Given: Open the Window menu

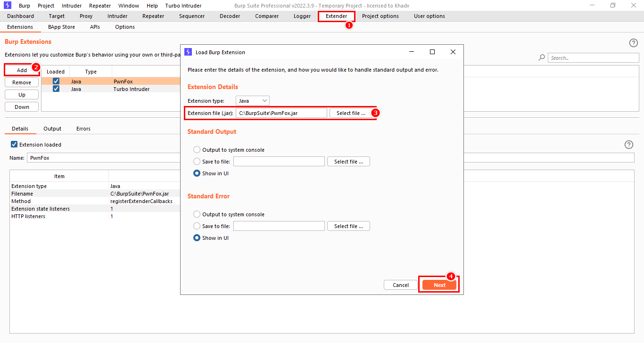Looking at the screenshot, I should click(129, 6).
